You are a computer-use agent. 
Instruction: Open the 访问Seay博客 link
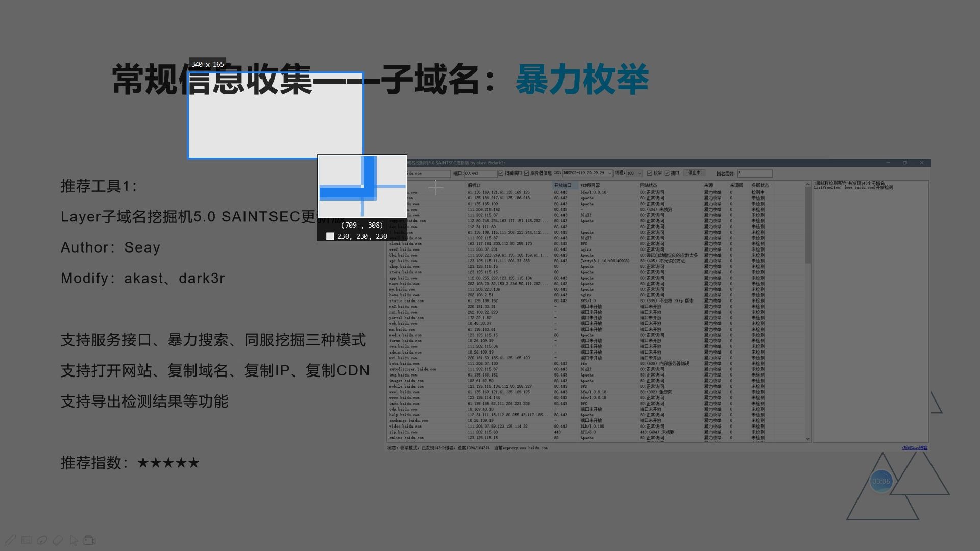coord(914,448)
